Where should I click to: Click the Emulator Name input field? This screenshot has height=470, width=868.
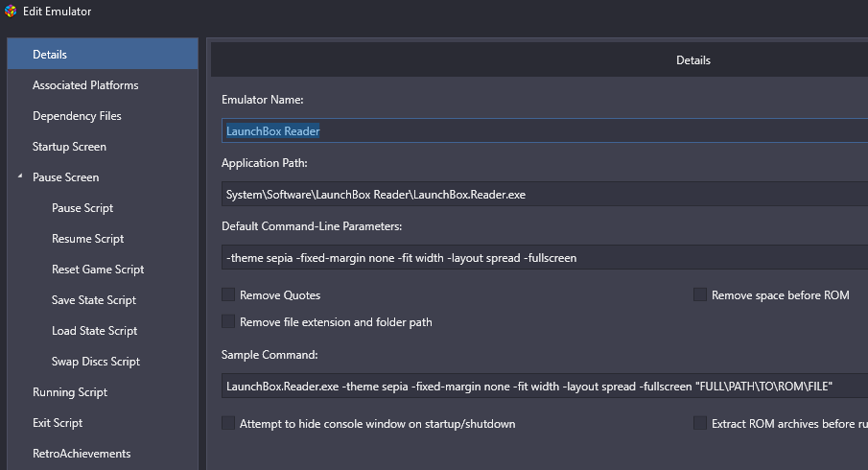point(545,130)
